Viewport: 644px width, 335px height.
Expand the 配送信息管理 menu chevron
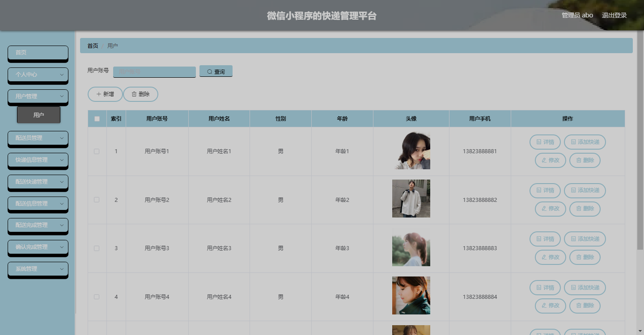coord(62,203)
